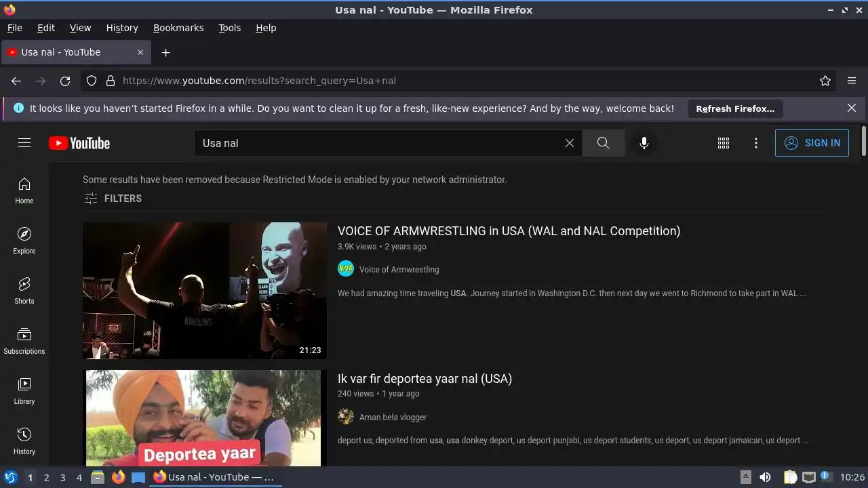868x488 pixels.
Task: Click the Usa nal YouTube taskbar window button
Action: point(216,477)
